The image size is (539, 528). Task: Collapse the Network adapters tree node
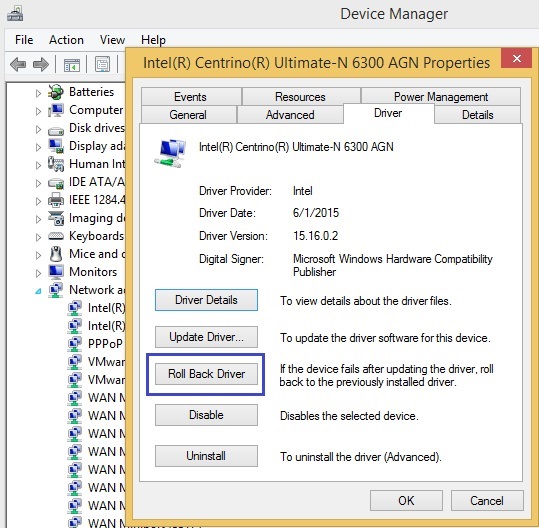tap(38, 291)
